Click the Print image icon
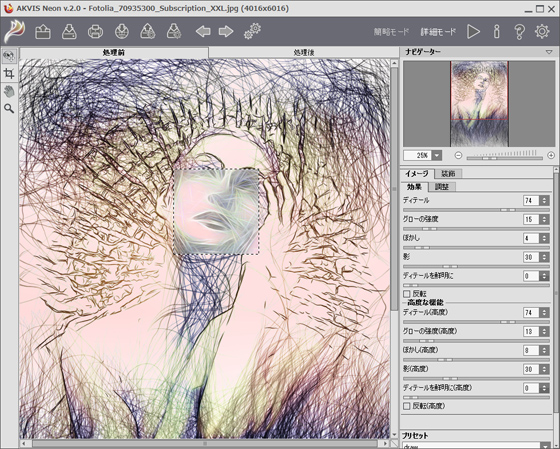 (x=95, y=32)
